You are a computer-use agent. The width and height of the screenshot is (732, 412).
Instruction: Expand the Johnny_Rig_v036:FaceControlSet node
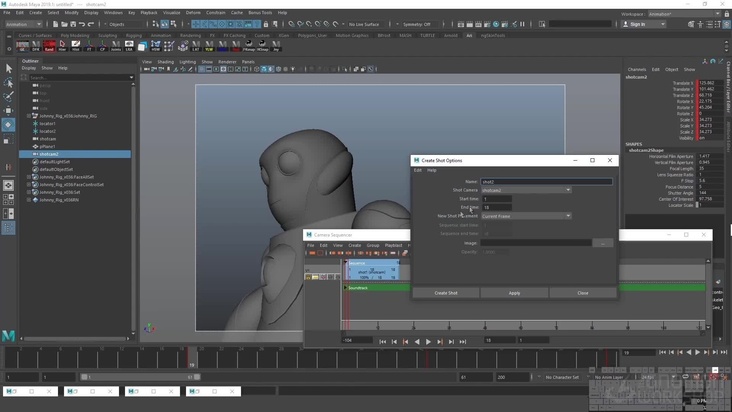[x=29, y=185]
